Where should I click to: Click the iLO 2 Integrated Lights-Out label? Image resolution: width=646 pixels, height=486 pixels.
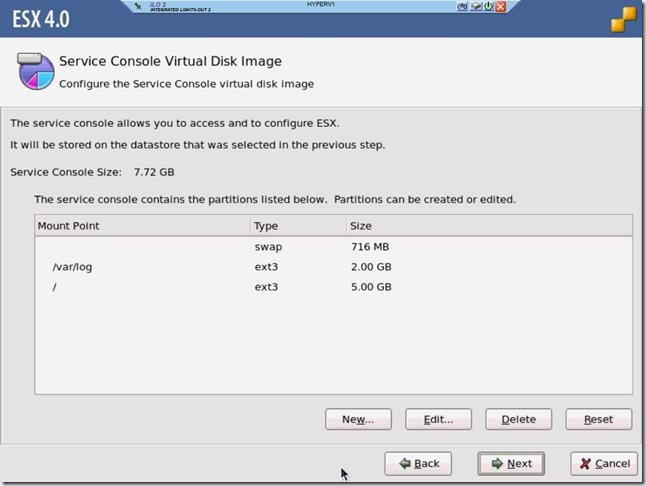180,7
